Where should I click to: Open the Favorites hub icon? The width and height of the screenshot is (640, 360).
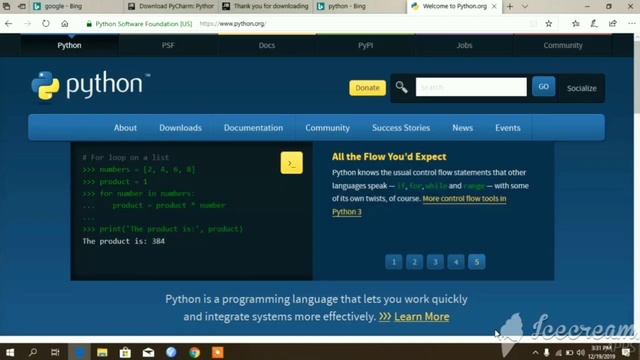click(x=576, y=24)
